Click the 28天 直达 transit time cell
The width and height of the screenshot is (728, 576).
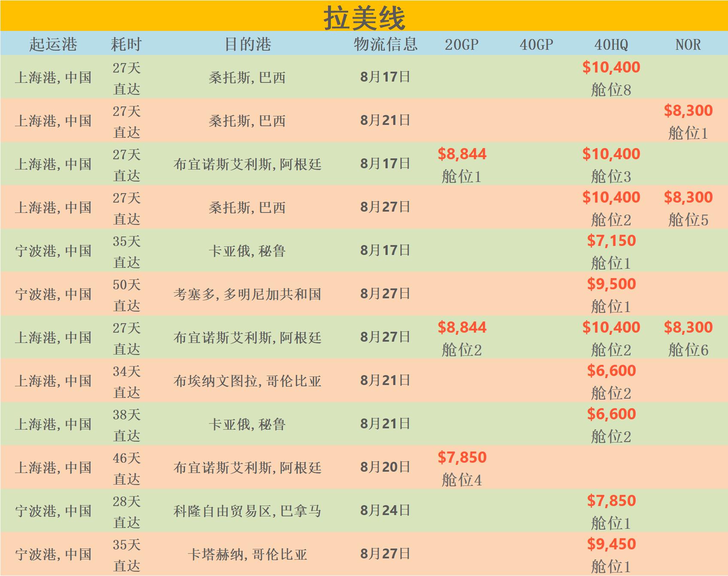tap(127, 512)
